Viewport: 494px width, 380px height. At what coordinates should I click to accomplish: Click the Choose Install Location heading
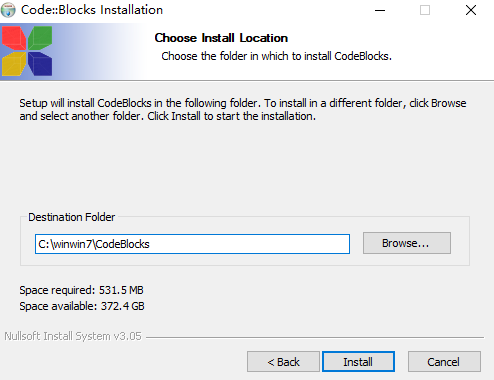[x=221, y=38]
